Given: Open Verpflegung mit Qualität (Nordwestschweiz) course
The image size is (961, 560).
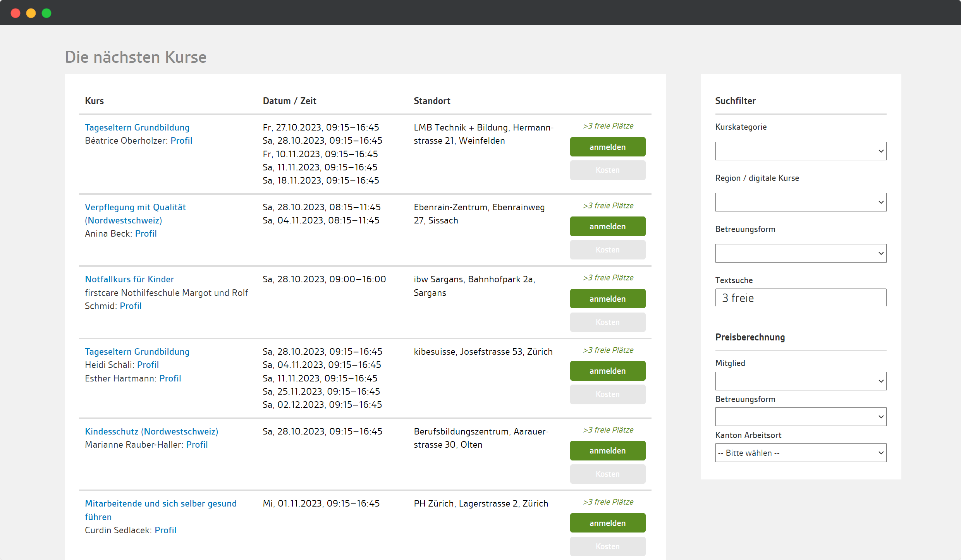Looking at the screenshot, I should (135, 214).
